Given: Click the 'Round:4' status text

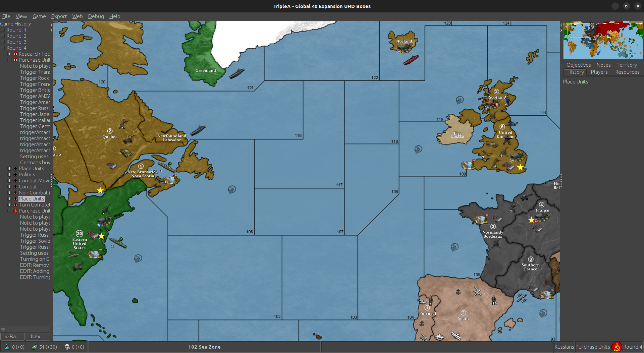Looking at the screenshot, I should click(633, 347).
